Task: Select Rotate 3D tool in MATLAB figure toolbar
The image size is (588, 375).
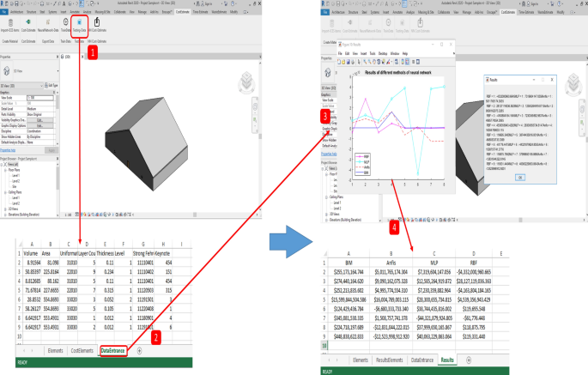Action: point(379,62)
